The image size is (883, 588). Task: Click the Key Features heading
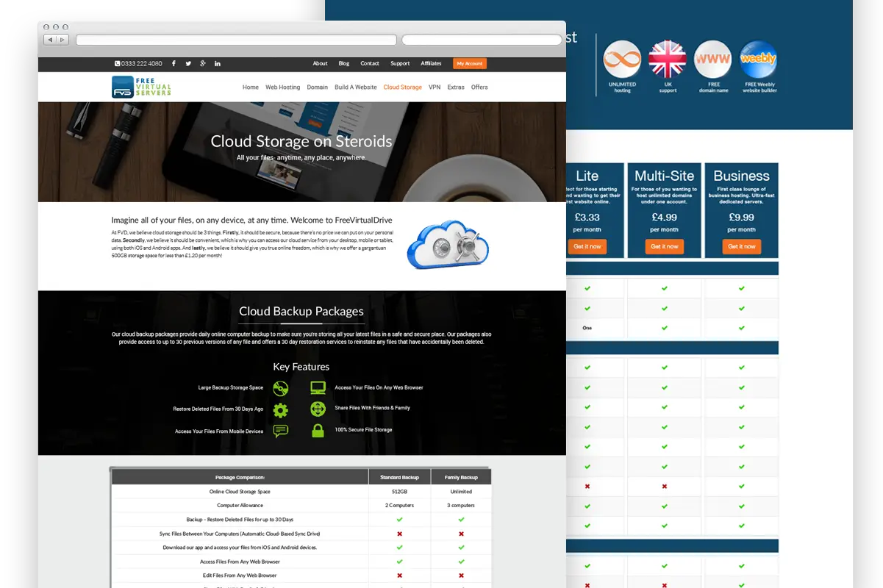click(x=301, y=367)
